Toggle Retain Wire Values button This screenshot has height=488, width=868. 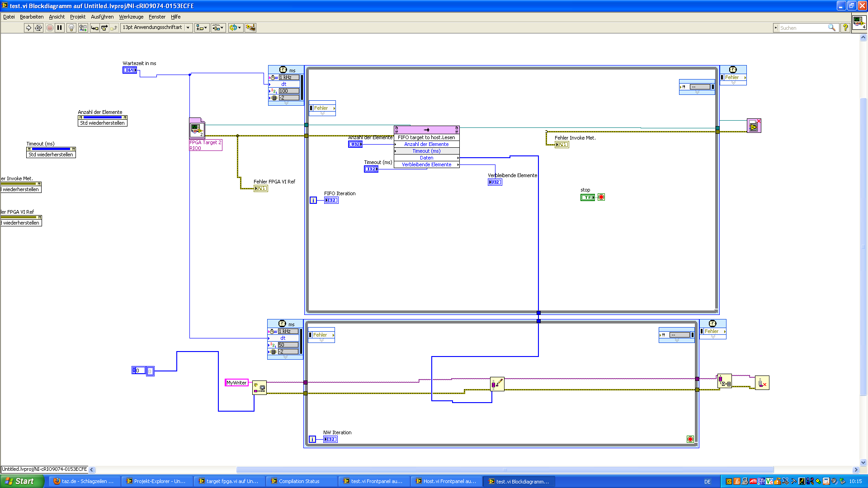pos(83,28)
